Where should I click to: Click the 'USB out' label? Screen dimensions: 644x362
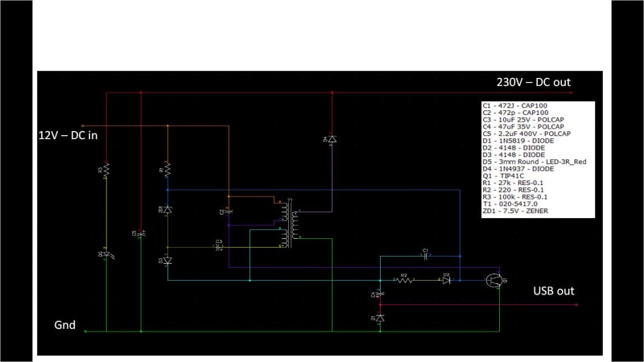pos(554,291)
